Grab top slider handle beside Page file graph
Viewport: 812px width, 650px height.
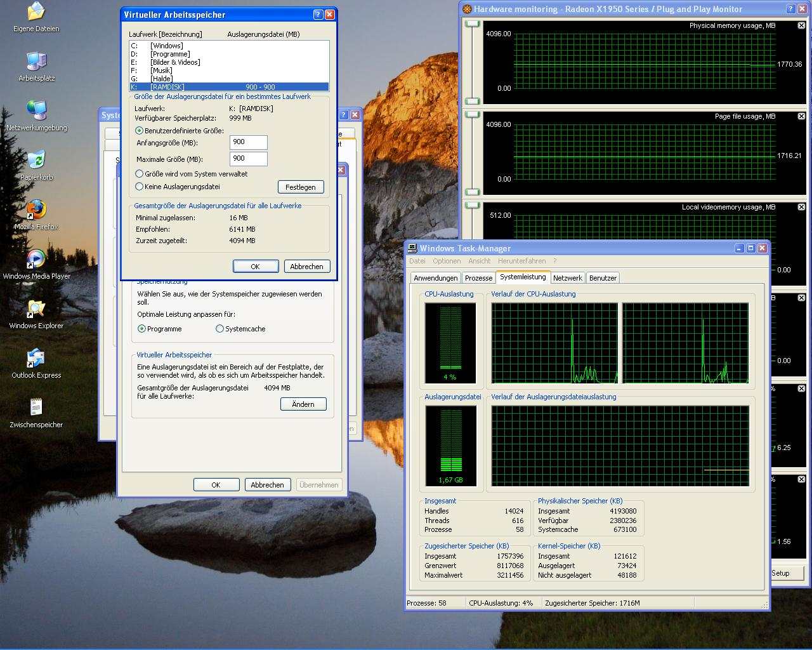[472, 114]
